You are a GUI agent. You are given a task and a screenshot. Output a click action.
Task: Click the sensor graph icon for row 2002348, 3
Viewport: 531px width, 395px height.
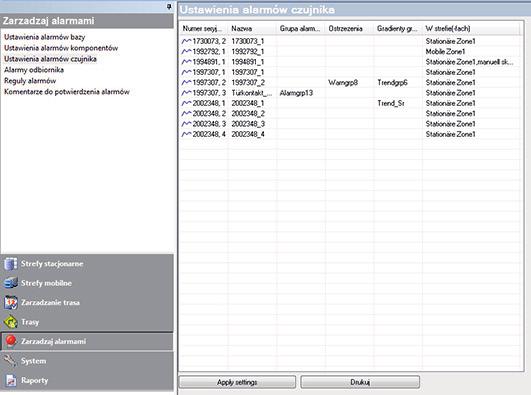[186, 124]
